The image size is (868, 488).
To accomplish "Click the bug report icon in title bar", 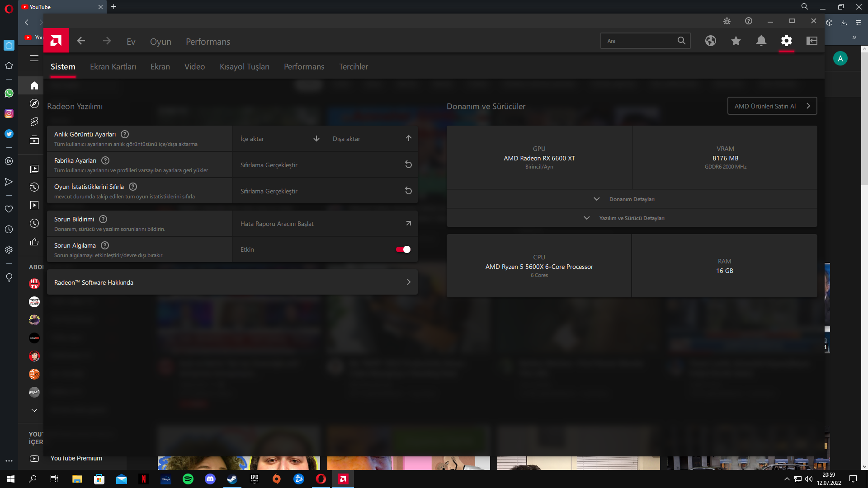I will tap(727, 21).
